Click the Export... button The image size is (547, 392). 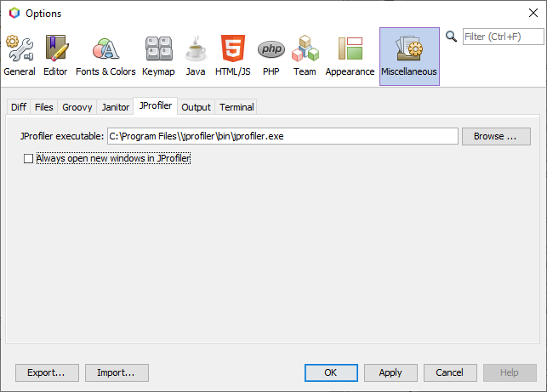point(47,372)
